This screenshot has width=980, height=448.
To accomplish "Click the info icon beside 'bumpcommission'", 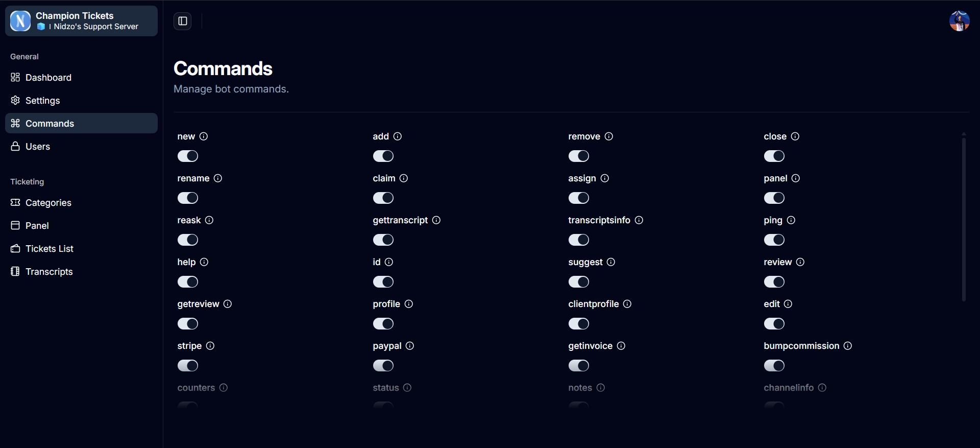I will tap(848, 346).
